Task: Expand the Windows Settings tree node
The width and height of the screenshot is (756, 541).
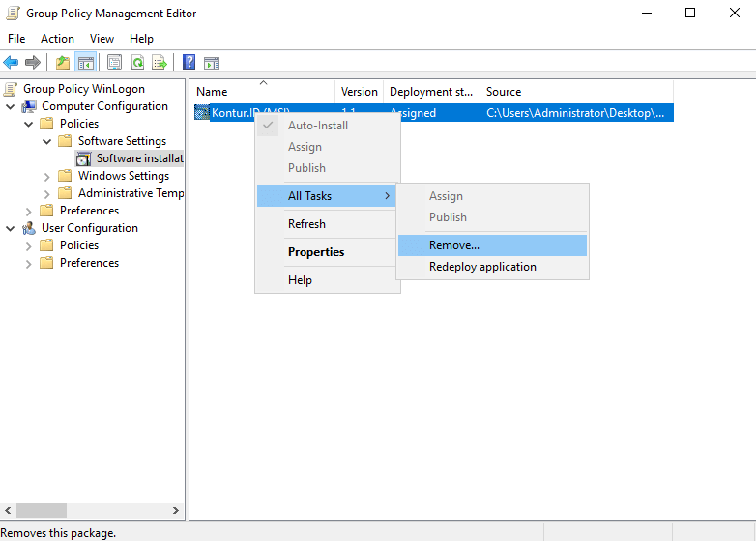Action: pyautogui.click(x=47, y=176)
